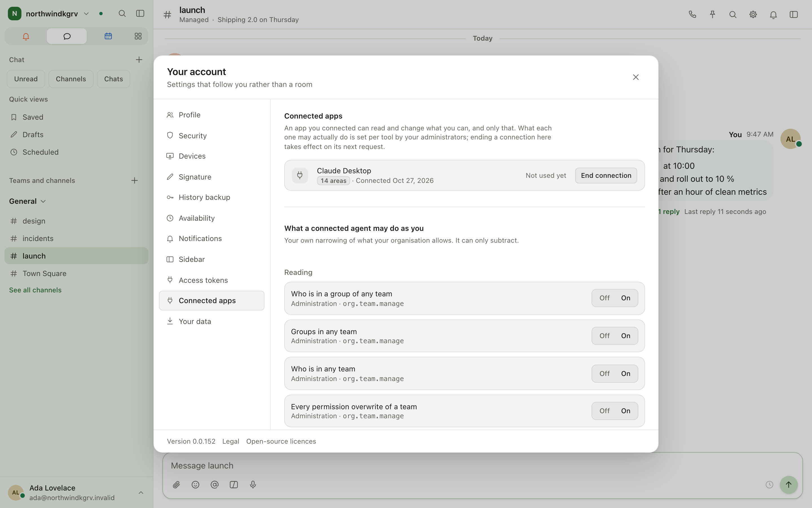Click See all channels link
Image resolution: width=812 pixels, height=508 pixels.
[35, 290]
